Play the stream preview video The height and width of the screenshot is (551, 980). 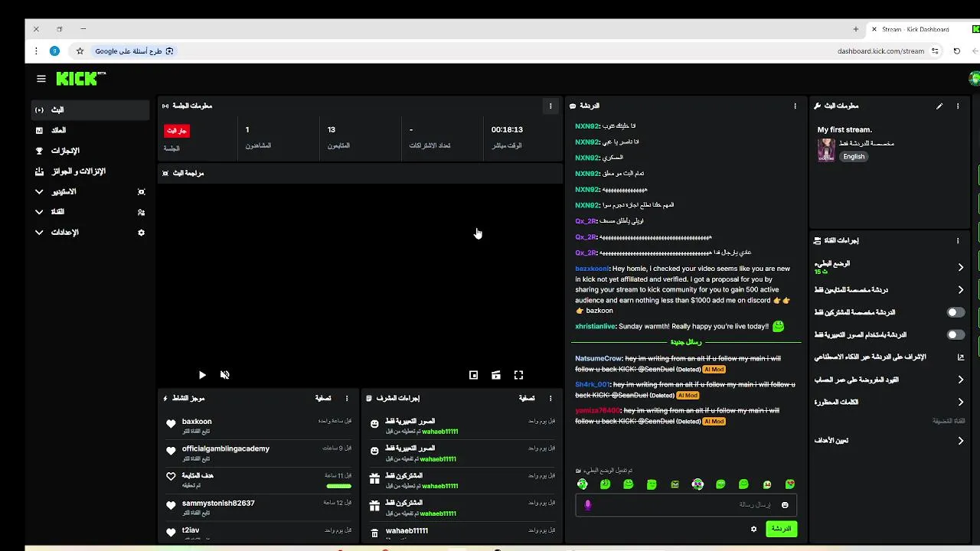tap(202, 375)
